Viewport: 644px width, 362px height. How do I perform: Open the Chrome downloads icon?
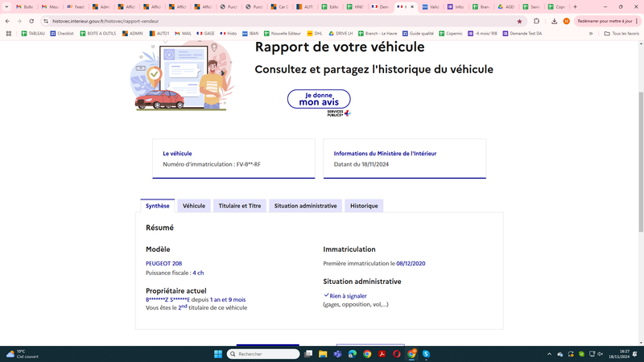tap(554, 21)
